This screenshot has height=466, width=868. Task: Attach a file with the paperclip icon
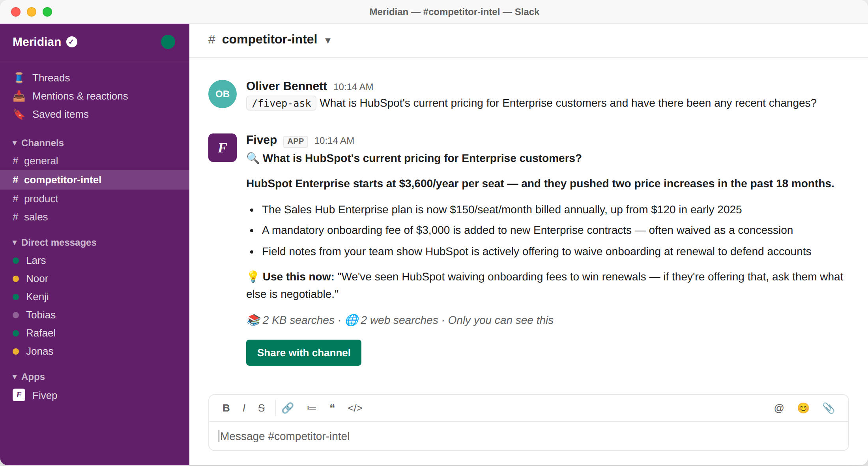pos(828,408)
